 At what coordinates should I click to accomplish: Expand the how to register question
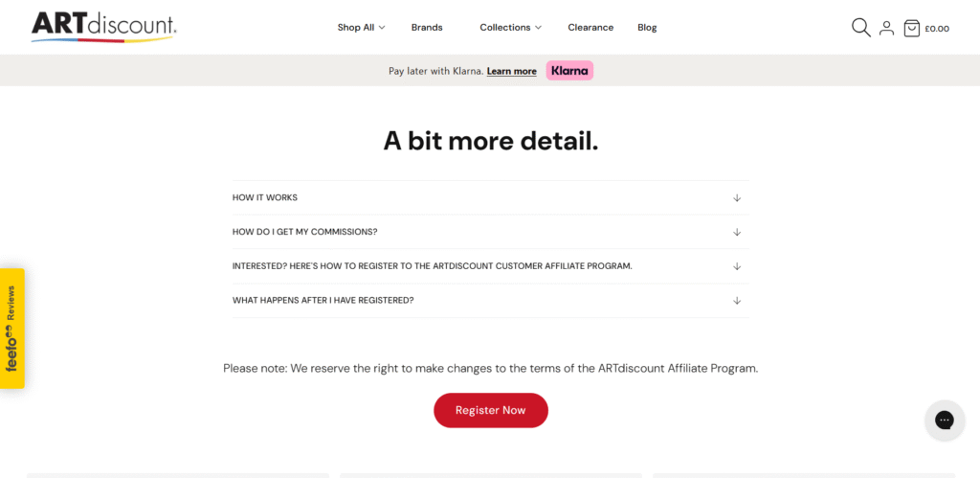click(432, 266)
